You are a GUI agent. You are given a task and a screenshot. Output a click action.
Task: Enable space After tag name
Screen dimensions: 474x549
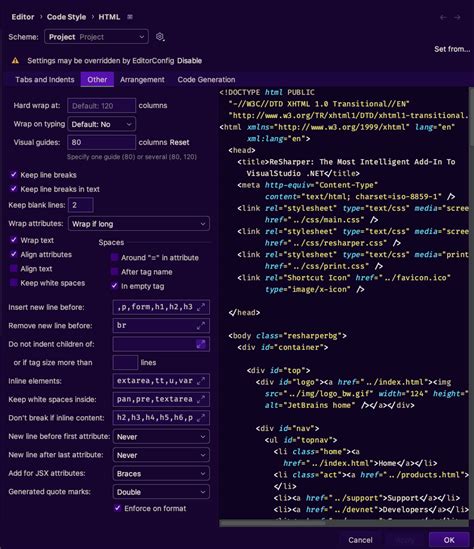(x=114, y=272)
